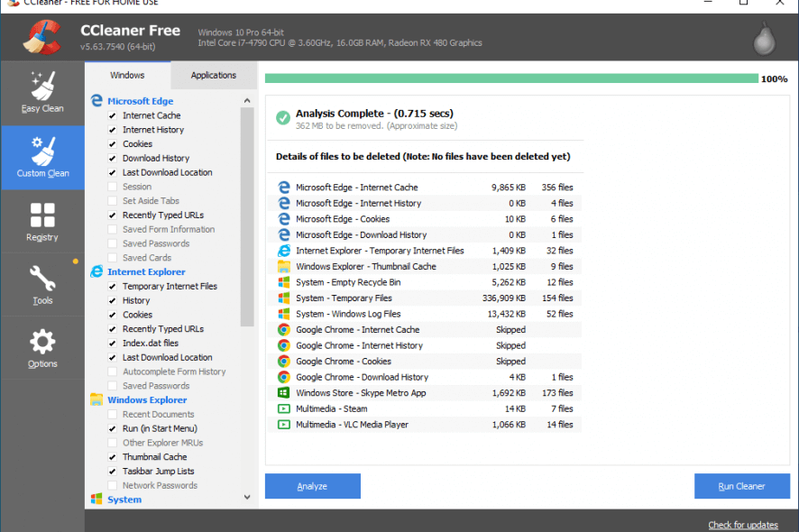
Task: Enable Set Aside Tabs checkbox
Action: (113, 201)
